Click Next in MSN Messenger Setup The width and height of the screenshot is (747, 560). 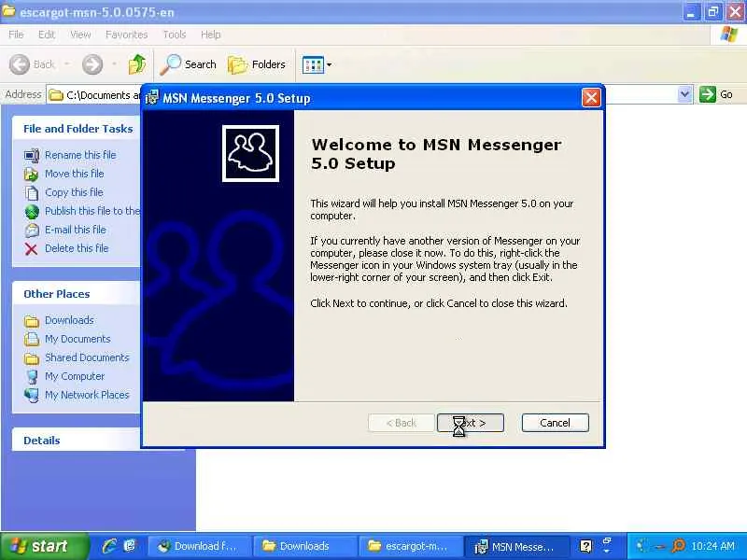point(471,423)
